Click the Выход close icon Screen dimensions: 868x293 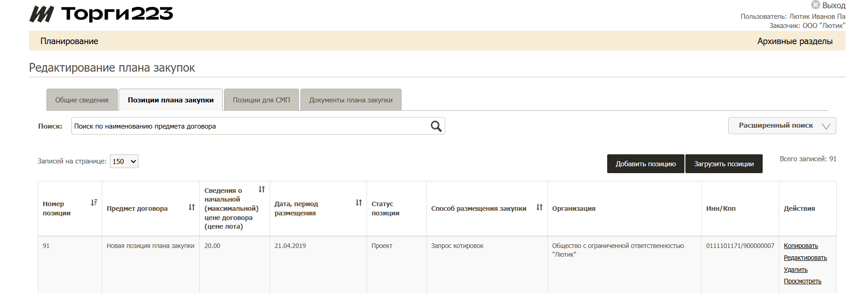click(x=816, y=5)
